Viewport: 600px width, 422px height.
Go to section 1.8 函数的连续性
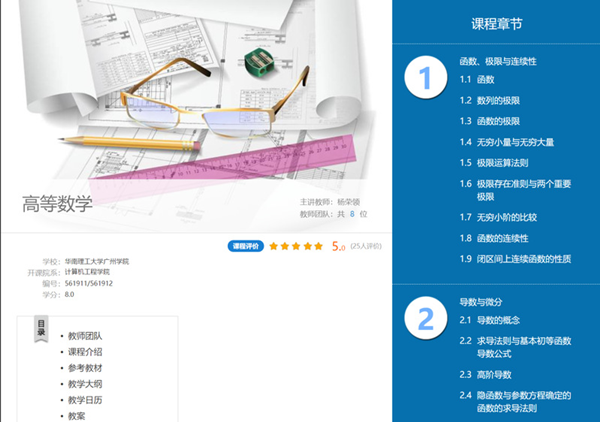click(507, 238)
